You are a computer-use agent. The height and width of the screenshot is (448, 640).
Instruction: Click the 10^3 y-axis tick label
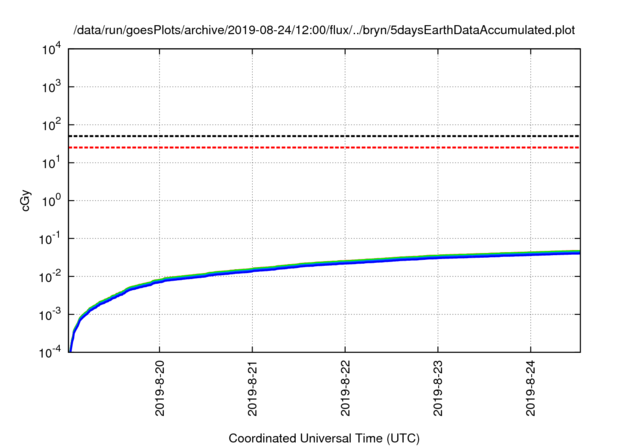[x=51, y=87]
